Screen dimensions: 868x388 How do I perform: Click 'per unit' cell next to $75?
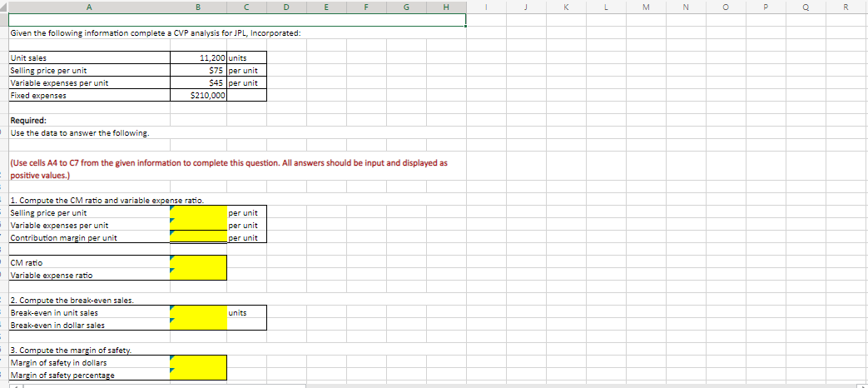click(x=246, y=70)
